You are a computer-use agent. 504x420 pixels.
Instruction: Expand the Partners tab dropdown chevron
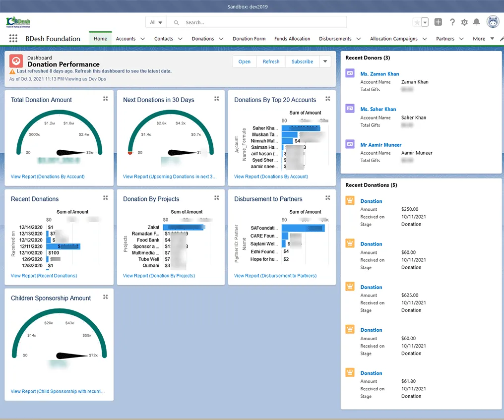point(461,39)
